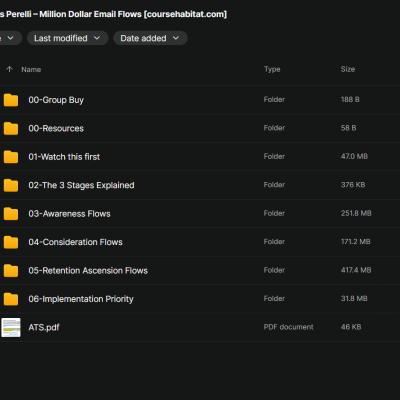Click Folder type in 03-Awareness Flows row
The image size is (400, 400).
point(274,213)
